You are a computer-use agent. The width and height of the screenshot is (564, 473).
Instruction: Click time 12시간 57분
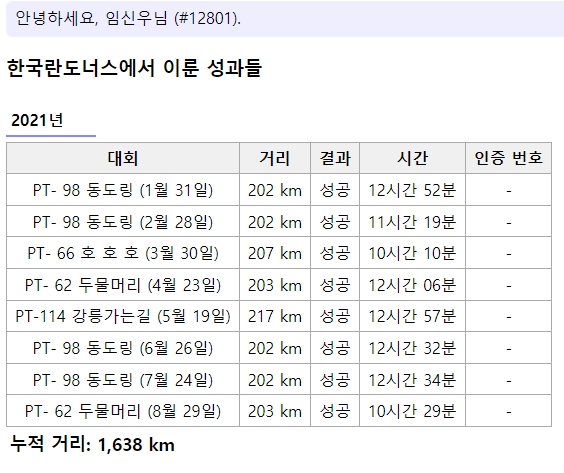[412, 317]
